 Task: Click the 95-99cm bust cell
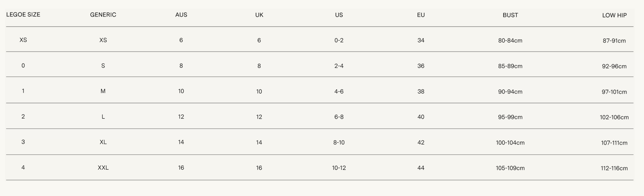tap(510, 117)
